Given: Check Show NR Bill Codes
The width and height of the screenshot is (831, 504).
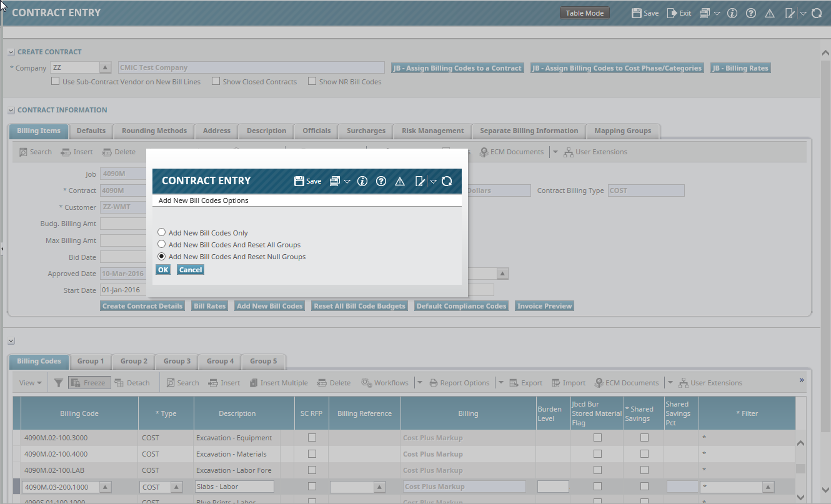Looking at the screenshot, I should pos(312,81).
